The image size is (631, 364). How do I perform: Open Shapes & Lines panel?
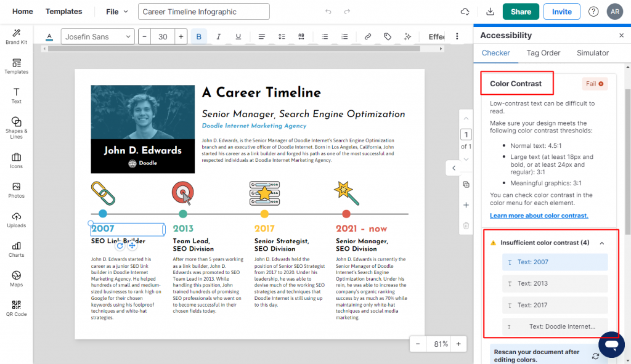pos(17,127)
